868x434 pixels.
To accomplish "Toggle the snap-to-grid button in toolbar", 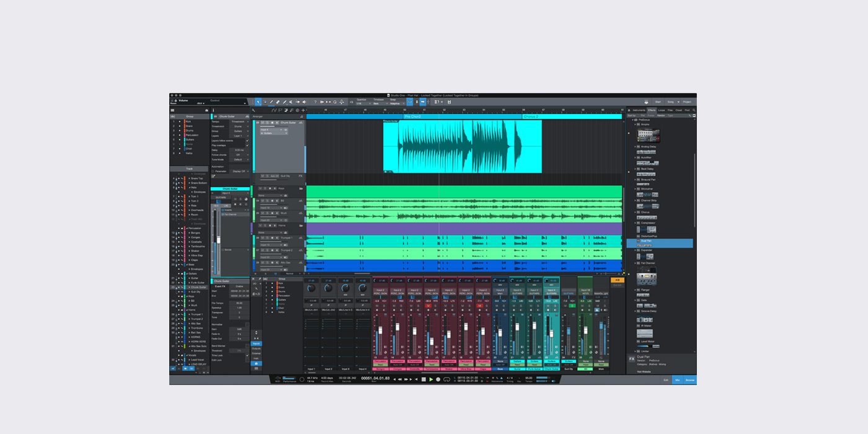I will click(410, 102).
